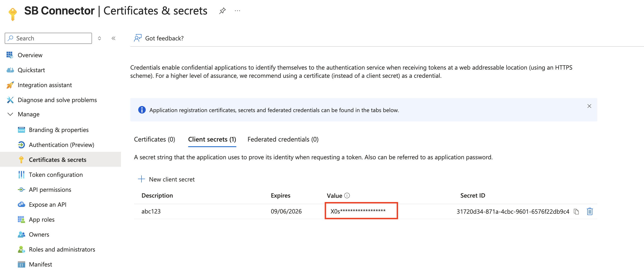The width and height of the screenshot is (644, 270).
Task: Click the Got feedback icon
Action: pyautogui.click(x=138, y=38)
